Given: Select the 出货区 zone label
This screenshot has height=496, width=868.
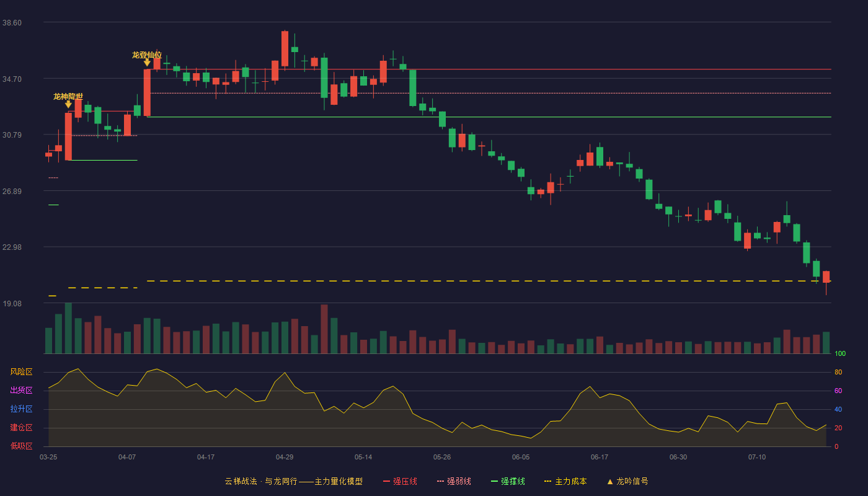Looking at the screenshot, I should [21, 391].
